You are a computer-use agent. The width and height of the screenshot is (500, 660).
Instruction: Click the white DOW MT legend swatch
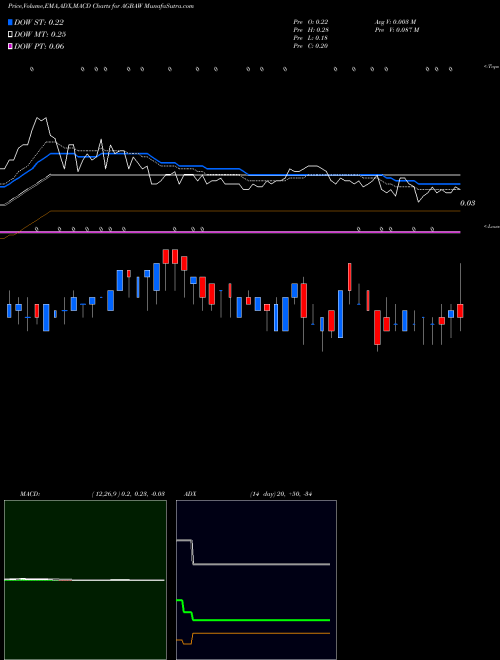[x=11, y=35]
